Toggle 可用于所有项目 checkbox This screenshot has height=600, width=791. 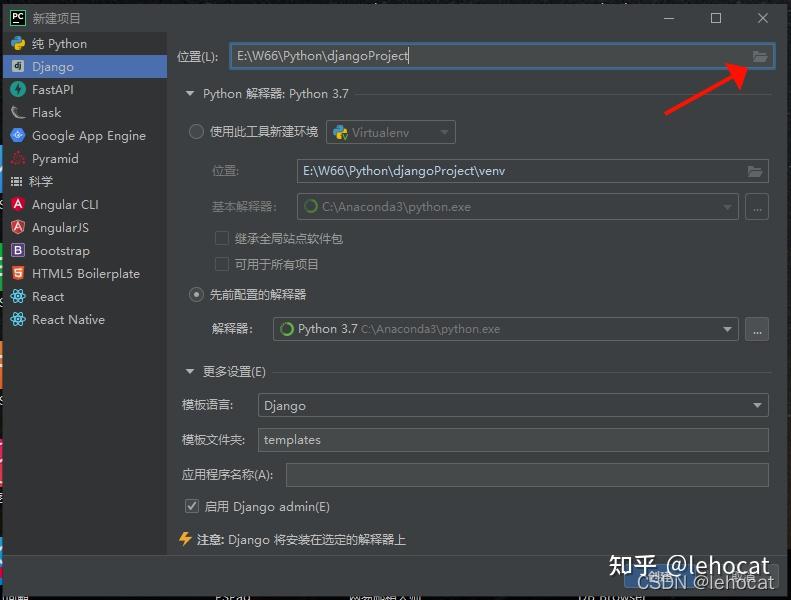click(221, 264)
